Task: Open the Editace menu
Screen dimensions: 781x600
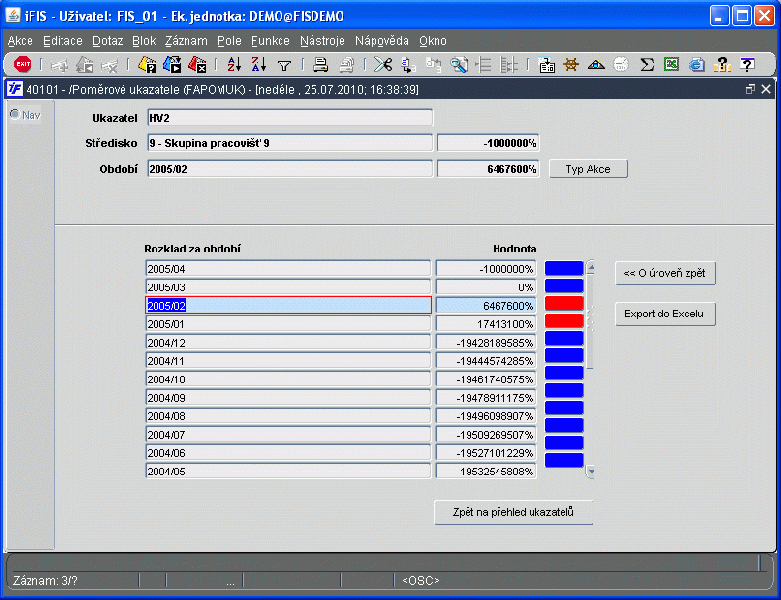Action: pos(63,41)
